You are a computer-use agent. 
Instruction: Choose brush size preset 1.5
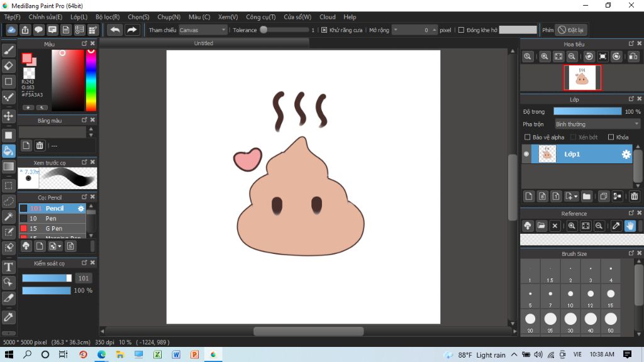(550, 273)
